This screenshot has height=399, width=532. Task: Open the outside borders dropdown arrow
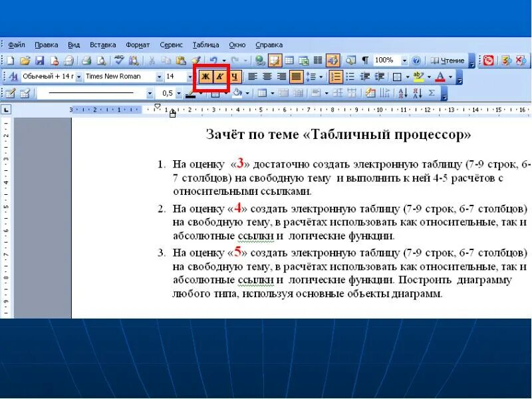coord(407,78)
